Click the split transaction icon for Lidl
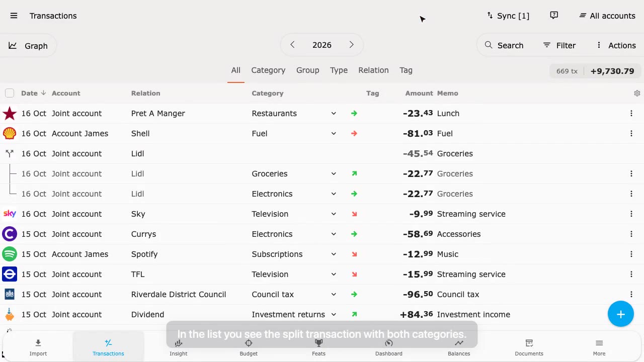Image resolution: width=644 pixels, height=362 pixels. tap(10, 153)
